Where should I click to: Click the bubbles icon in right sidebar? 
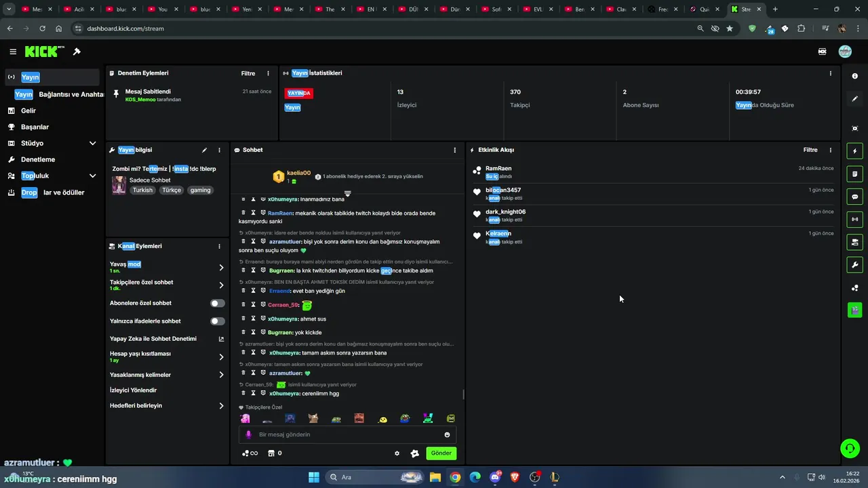click(x=854, y=288)
